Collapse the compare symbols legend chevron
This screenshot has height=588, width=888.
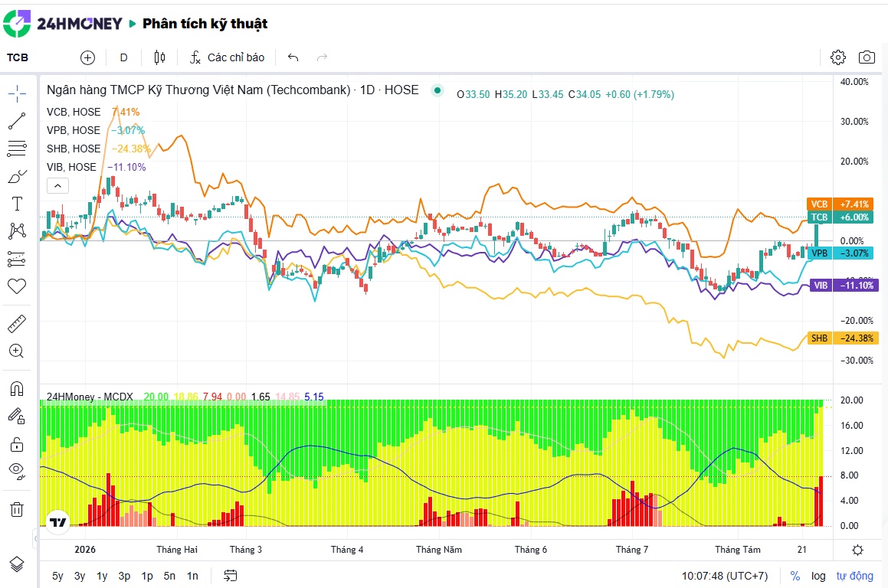[57, 185]
